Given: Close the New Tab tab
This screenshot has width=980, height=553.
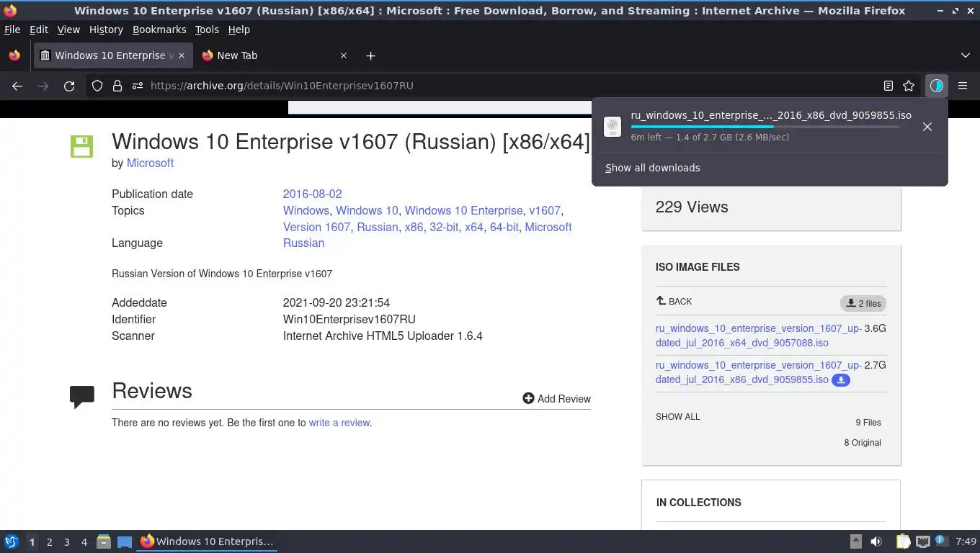Looking at the screenshot, I should 344,55.
